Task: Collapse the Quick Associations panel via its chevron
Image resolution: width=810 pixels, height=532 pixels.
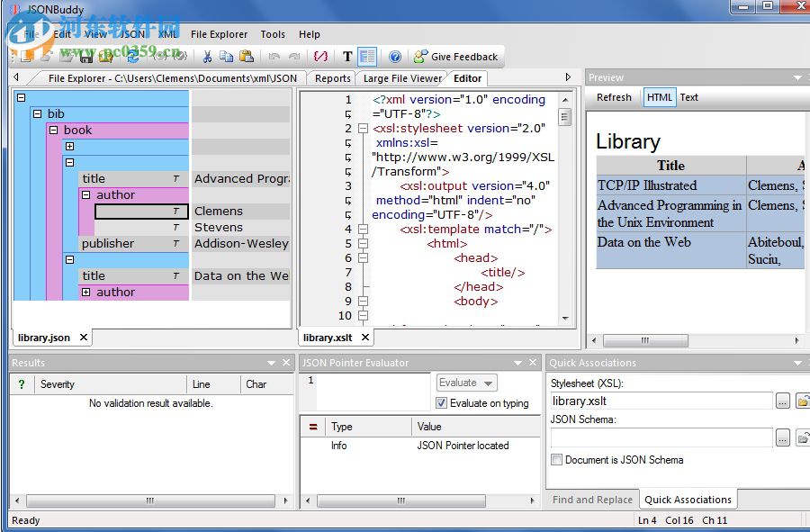Action: [796, 362]
